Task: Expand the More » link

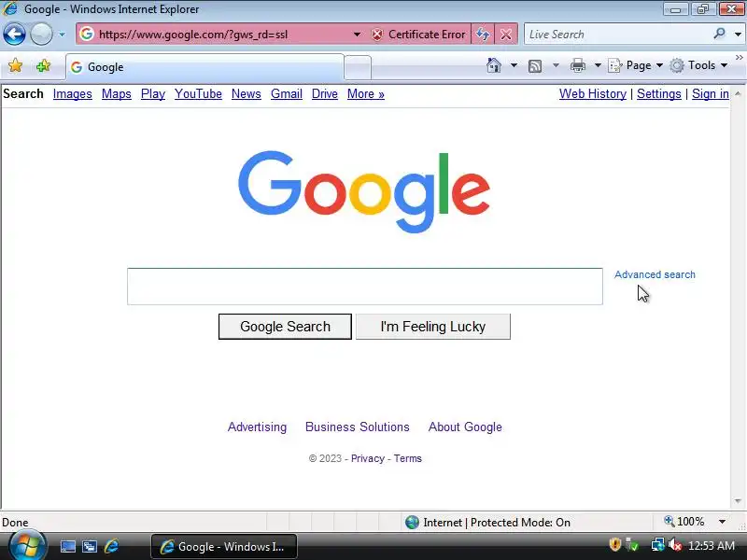Action: pyautogui.click(x=365, y=94)
